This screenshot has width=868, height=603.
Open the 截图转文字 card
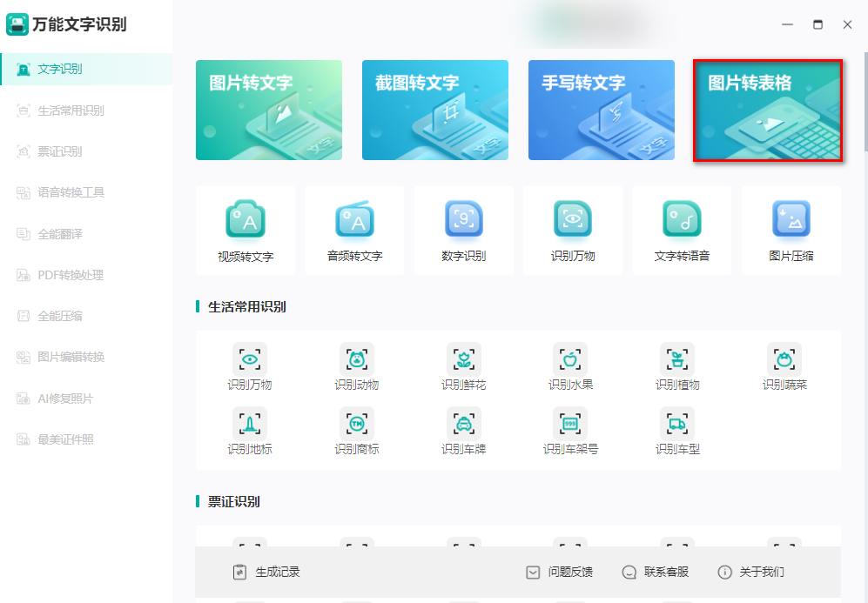[435, 110]
